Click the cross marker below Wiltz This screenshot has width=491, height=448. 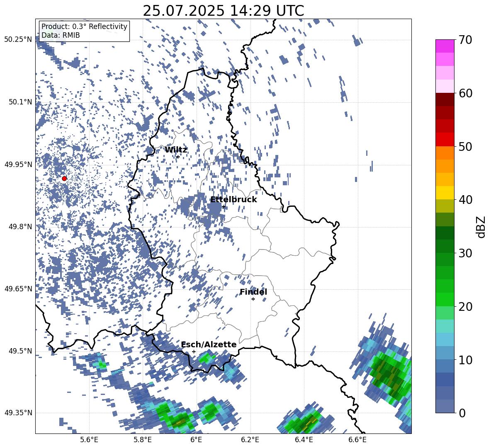pyautogui.click(x=178, y=157)
